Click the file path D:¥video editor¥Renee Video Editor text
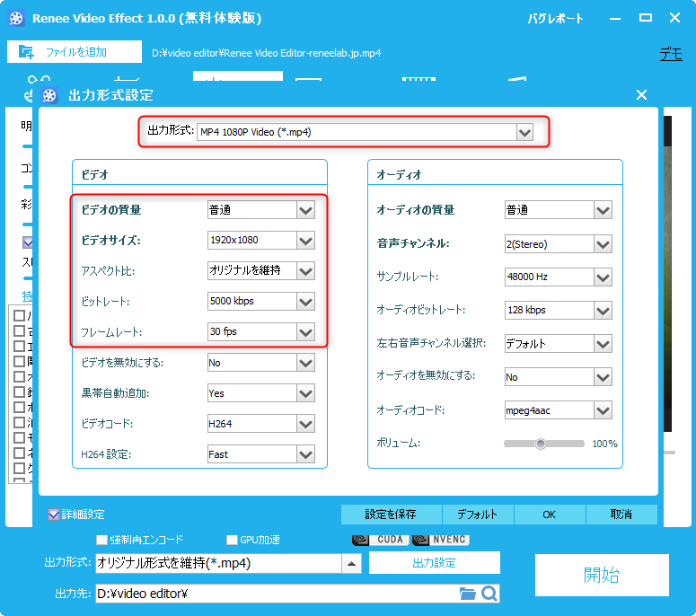Viewport: 696px width, 616px height. click(267, 53)
